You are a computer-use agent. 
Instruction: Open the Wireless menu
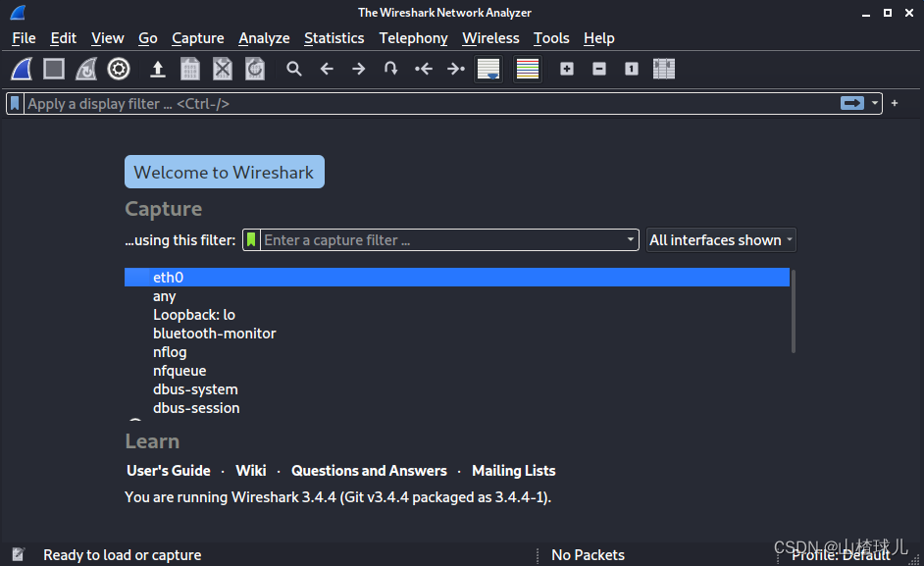[490, 38]
